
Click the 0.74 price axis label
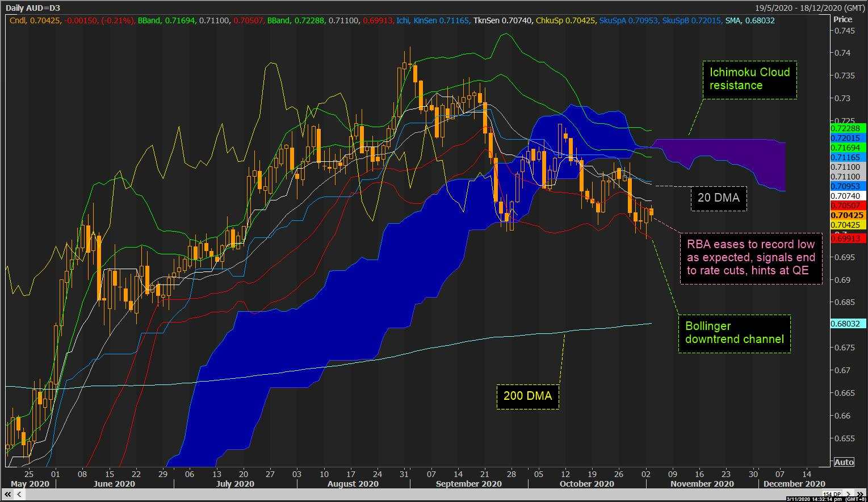pyautogui.click(x=842, y=53)
